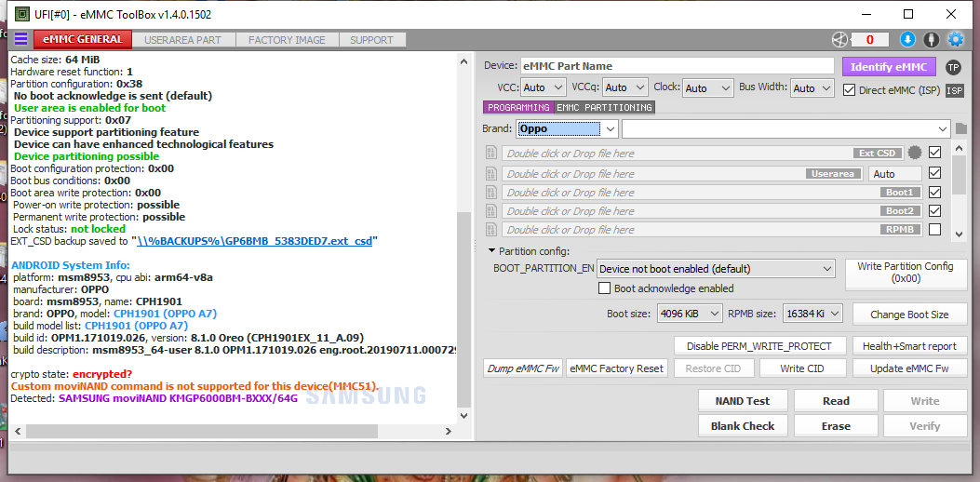The height and width of the screenshot is (482, 980).
Task: Uncheck the Boot2 row checkbox
Action: 935,210
